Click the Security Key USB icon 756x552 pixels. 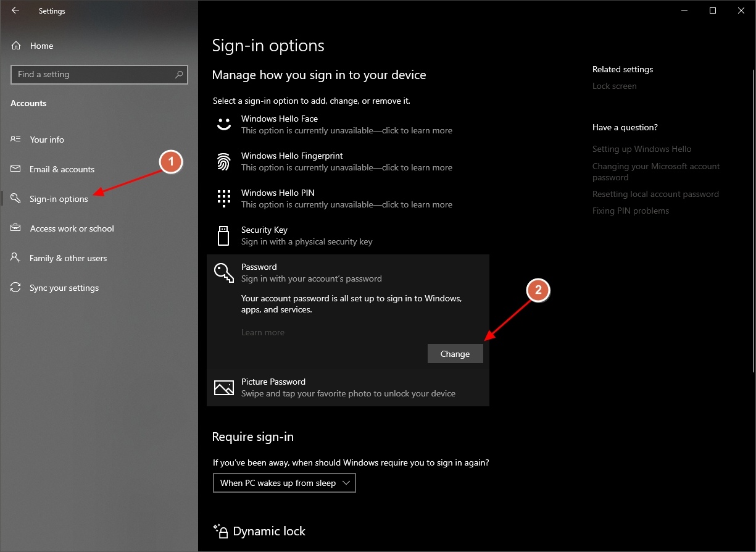223,235
